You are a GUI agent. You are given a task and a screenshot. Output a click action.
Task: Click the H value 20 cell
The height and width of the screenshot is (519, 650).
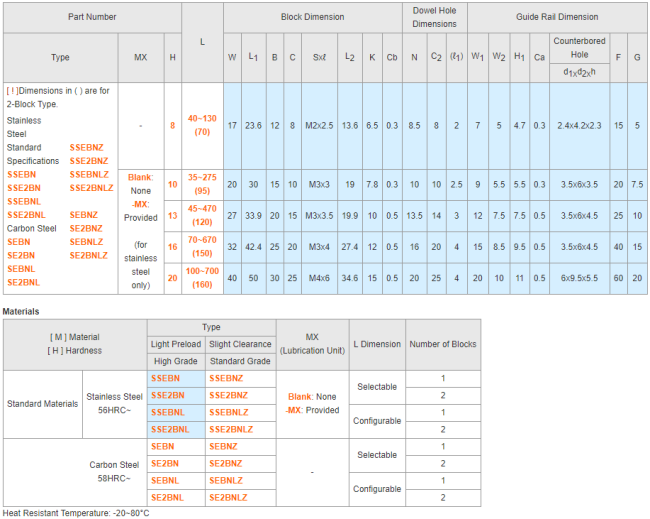tap(172, 277)
